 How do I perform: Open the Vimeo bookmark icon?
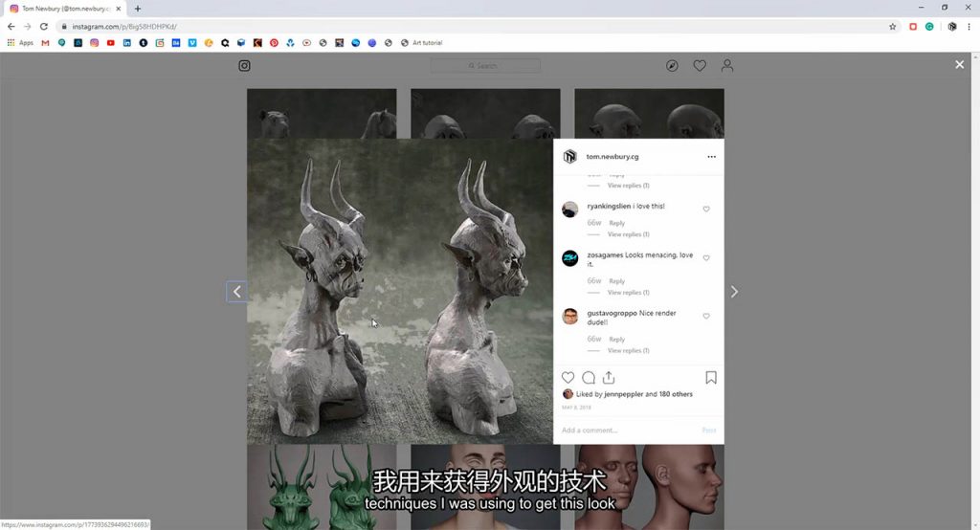(x=192, y=42)
